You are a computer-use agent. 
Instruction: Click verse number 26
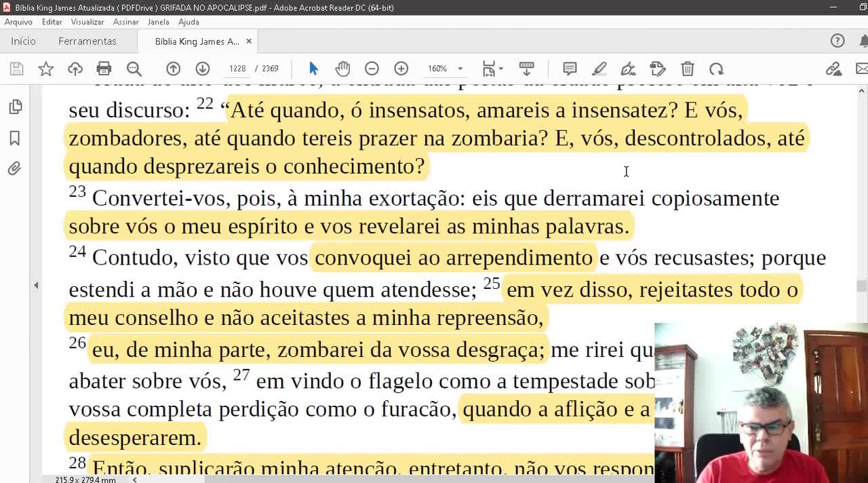pyautogui.click(x=77, y=343)
